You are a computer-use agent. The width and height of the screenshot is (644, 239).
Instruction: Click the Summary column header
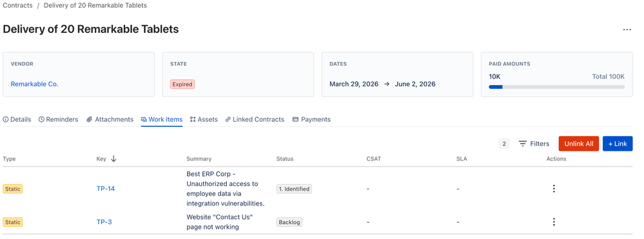pyautogui.click(x=199, y=159)
